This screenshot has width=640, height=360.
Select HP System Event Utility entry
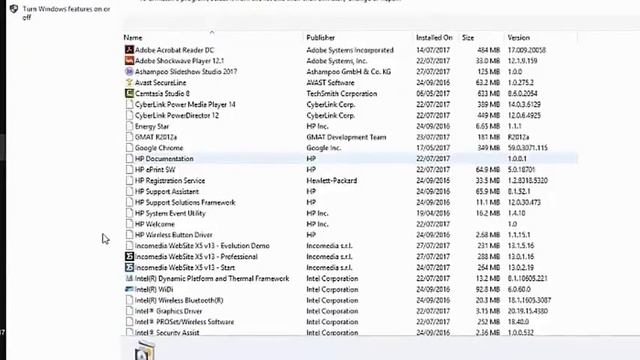pyautogui.click(x=170, y=213)
